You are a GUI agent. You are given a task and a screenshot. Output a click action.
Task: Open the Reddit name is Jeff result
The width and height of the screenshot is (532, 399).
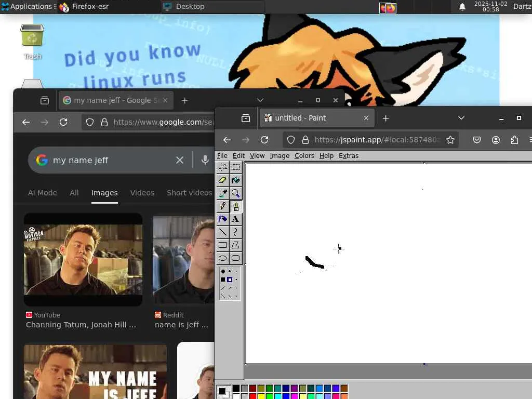click(x=181, y=325)
